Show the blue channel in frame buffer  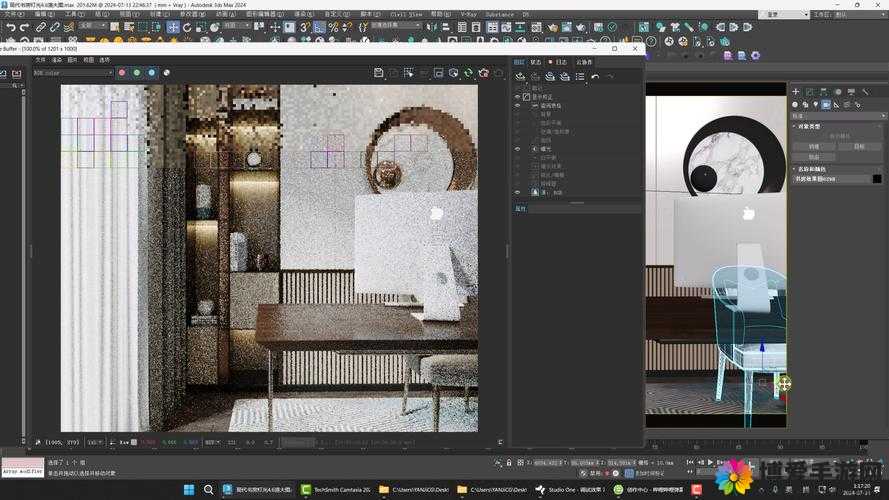[x=151, y=73]
